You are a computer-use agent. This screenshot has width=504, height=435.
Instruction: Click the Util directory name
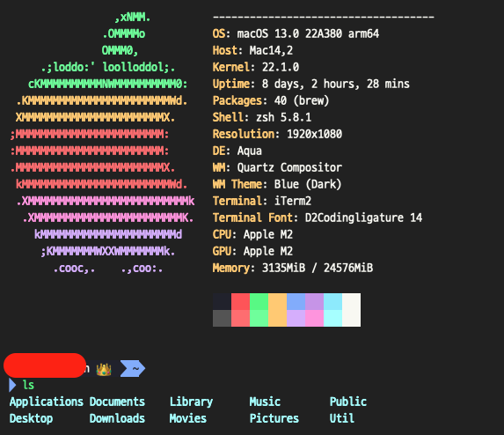pyautogui.click(x=342, y=418)
